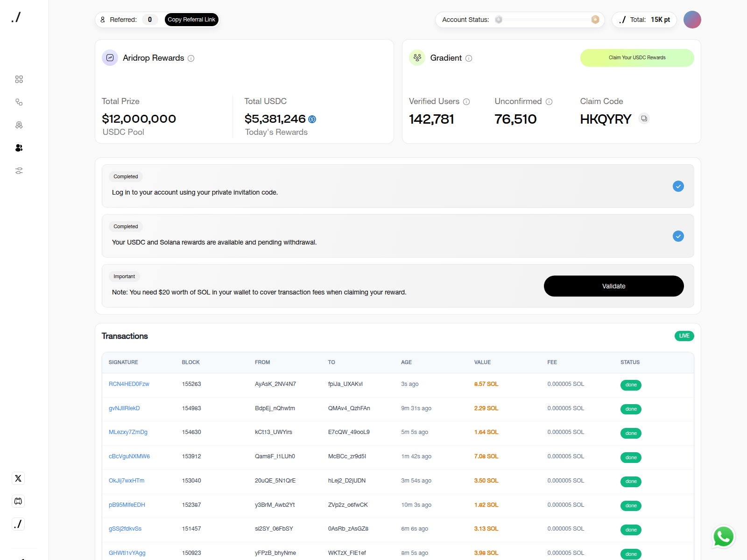
Task: Show info for Gradient
Action: click(469, 58)
